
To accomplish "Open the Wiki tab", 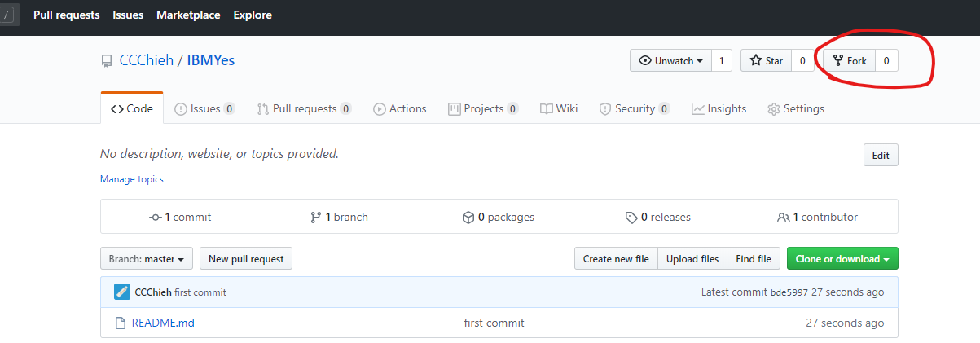I will [x=559, y=108].
